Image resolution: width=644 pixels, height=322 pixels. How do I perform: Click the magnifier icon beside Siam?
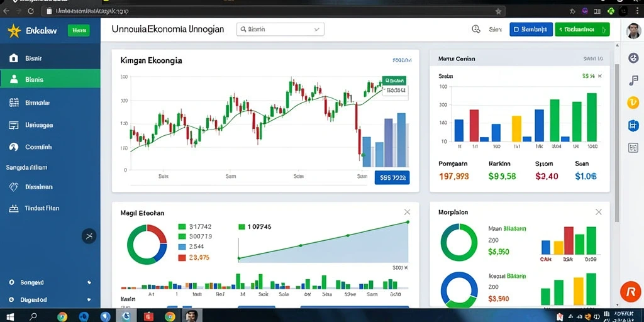pyautogui.click(x=476, y=29)
